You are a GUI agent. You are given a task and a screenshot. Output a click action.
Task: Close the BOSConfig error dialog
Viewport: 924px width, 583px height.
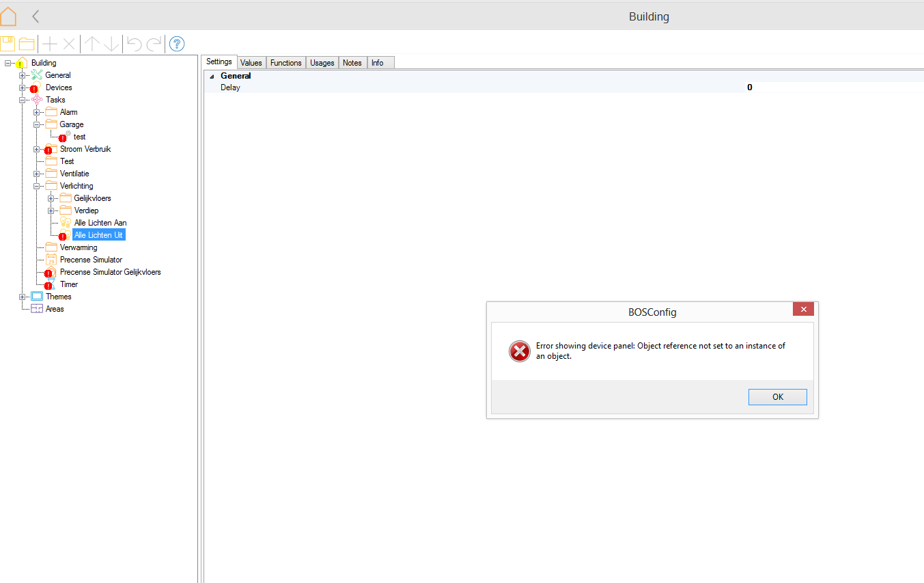803,310
